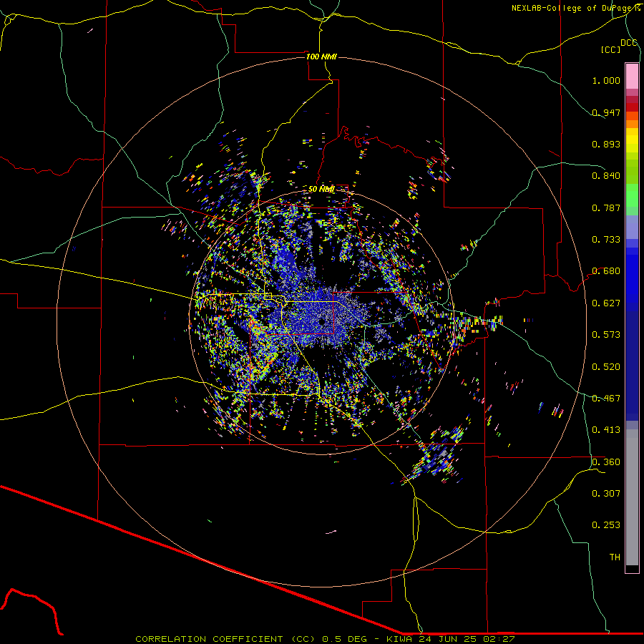Click the "TH" threshold label on the scale
The image size is (644, 644).
click(615, 557)
